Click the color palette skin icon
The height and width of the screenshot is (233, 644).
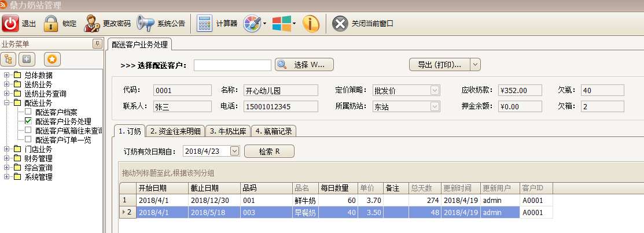click(252, 23)
